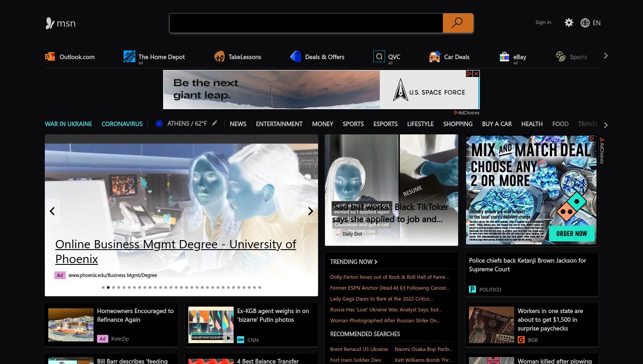Click the orange search magnifier button
The width and height of the screenshot is (643, 364).
(x=458, y=23)
